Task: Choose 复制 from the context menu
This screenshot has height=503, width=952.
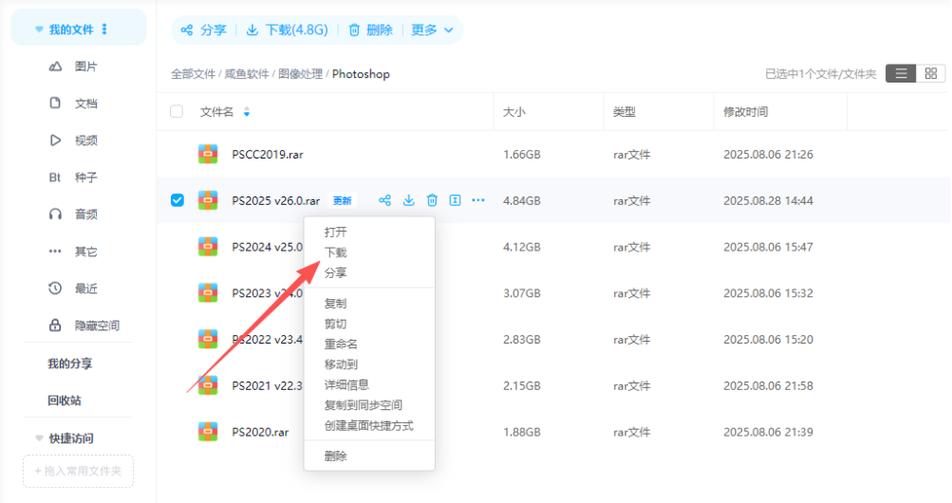Action: pyautogui.click(x=336, y=303)
